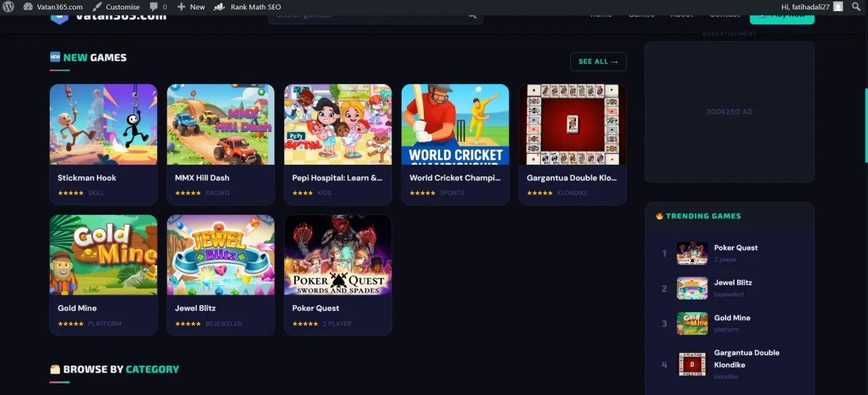Click the SEE ALL button
The width and height of the screenshot is (868, 395).
(598, 62)
